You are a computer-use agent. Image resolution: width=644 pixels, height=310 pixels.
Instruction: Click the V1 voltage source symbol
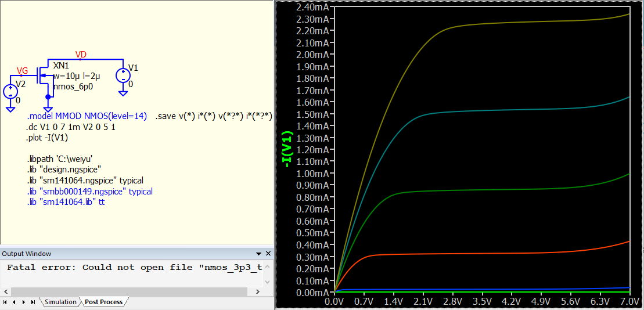pos(123,75)
